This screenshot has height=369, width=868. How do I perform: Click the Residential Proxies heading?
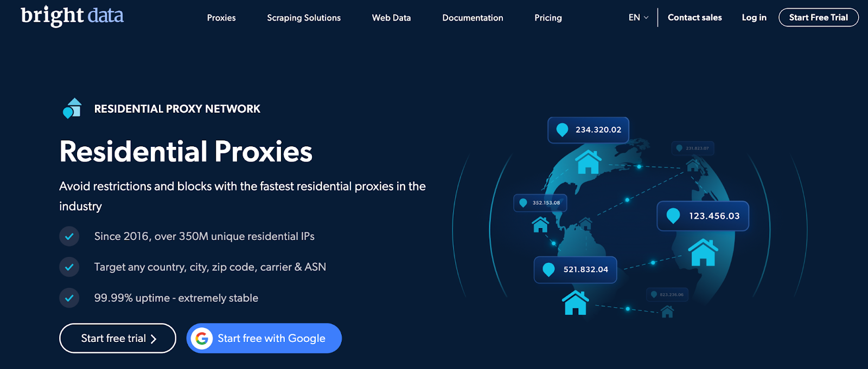186,151
